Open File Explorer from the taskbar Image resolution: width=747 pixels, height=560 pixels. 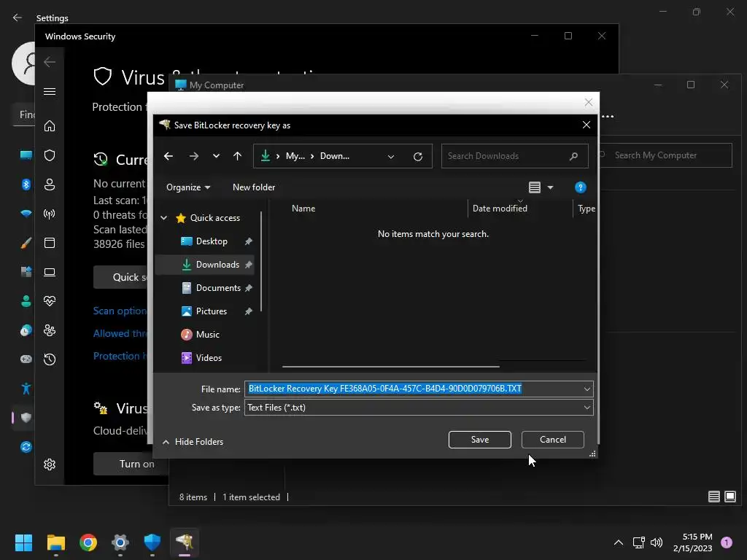point(55,542)
